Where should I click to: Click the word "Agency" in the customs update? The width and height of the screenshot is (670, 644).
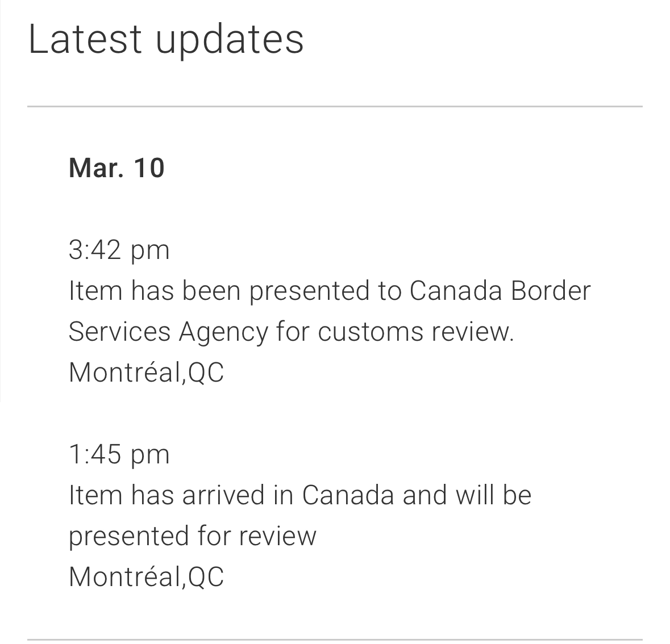coord(223,333)
